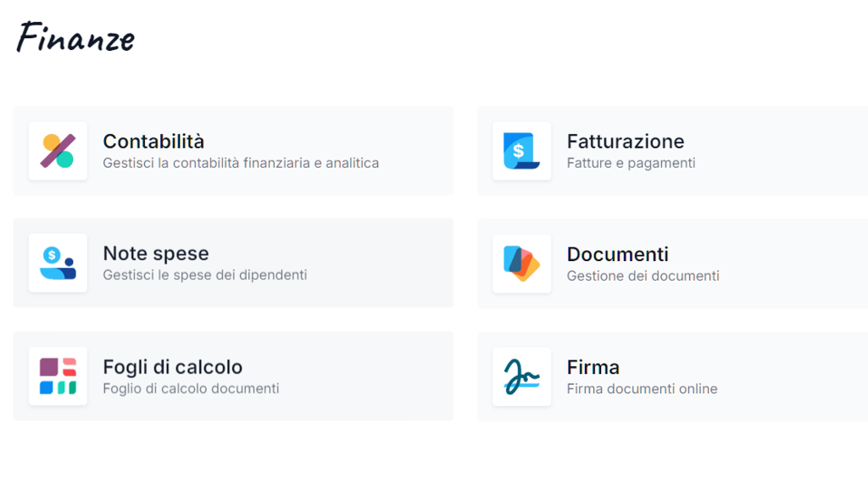
Task: Open the Contabilità title link
Action: coord(153,142)
